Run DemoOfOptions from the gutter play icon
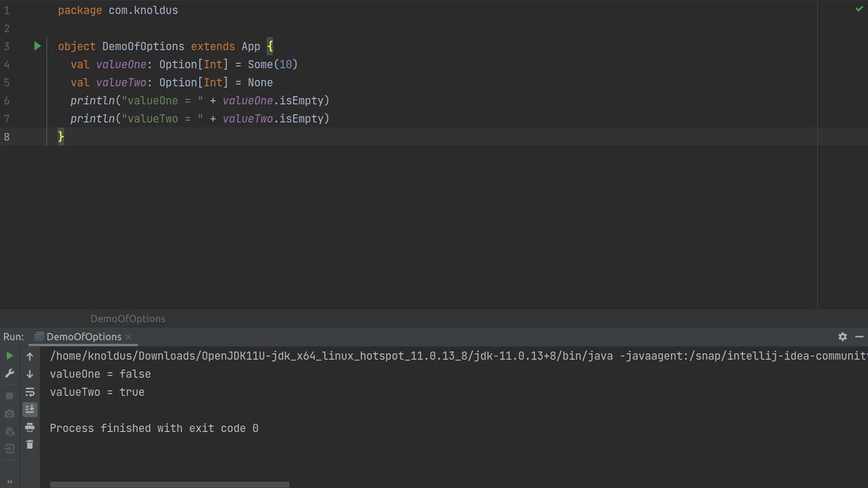 coord(37,46)
